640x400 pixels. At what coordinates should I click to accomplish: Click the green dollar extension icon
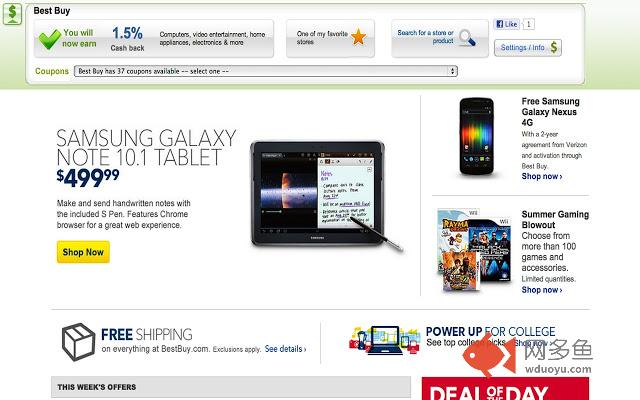tap(12, 14)
